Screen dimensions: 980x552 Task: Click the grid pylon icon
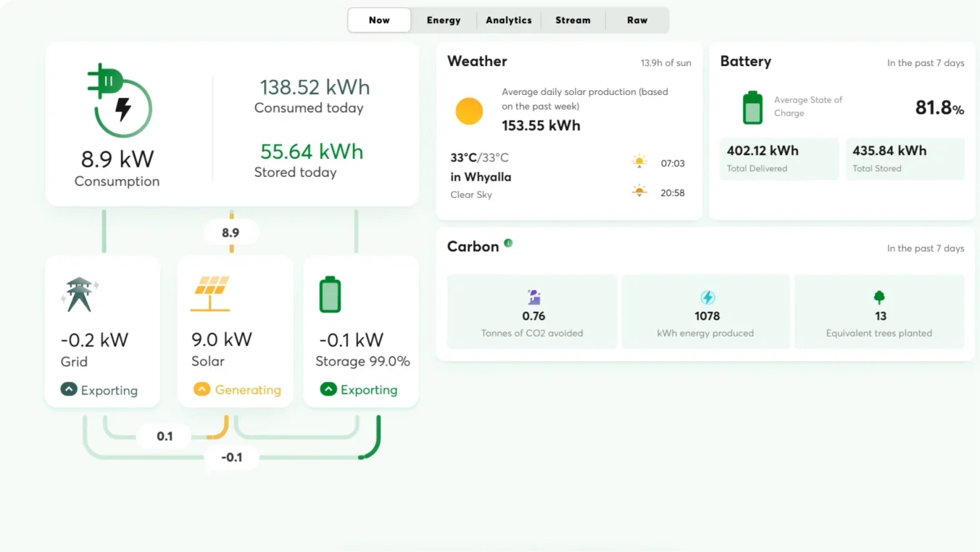pos(79,294)
